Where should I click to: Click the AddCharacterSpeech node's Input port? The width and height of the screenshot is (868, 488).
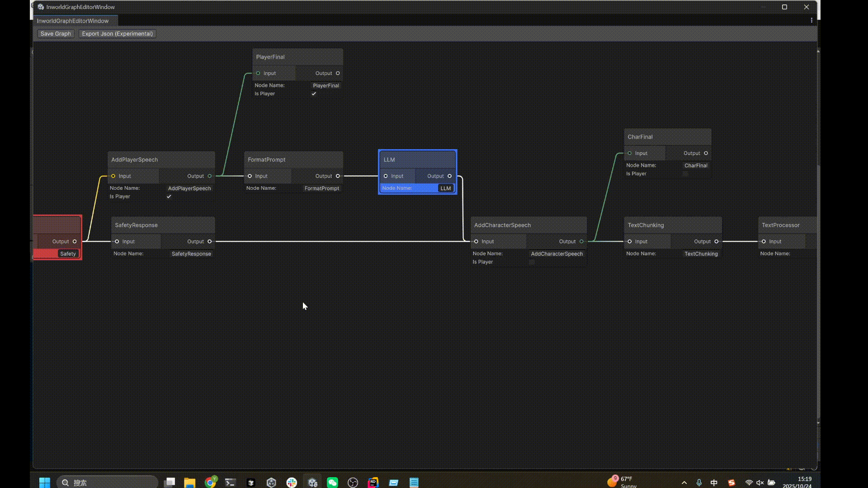point(476,242)
